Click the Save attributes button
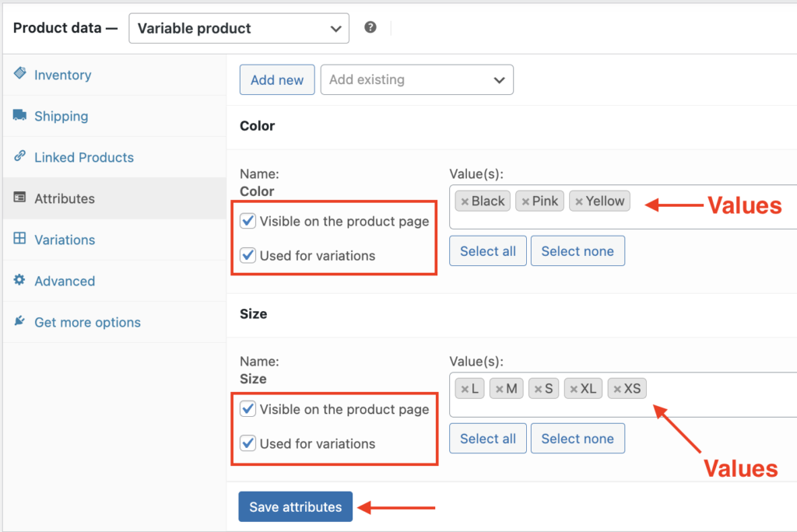The height and width of the screenshot is (532, 797). pyautogui.click(x=295, y=506)
